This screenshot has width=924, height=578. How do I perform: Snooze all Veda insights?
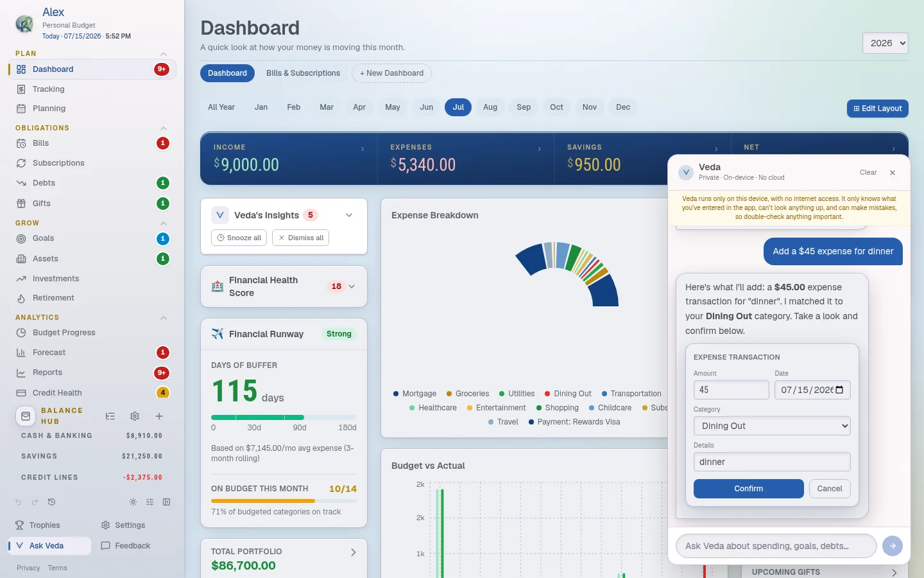pos(239,238)
